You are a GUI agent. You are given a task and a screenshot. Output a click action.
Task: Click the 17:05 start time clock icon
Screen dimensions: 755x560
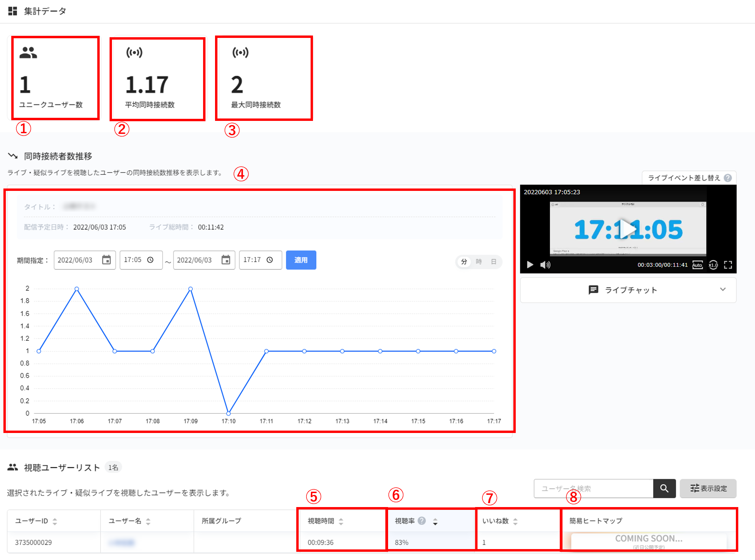pos(150,260)
